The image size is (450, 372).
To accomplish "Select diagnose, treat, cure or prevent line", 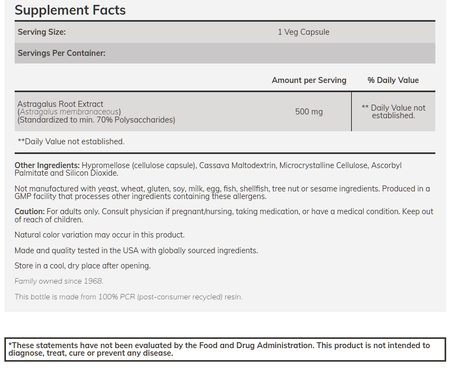I will pyautogui.click(x=91, y=353).
